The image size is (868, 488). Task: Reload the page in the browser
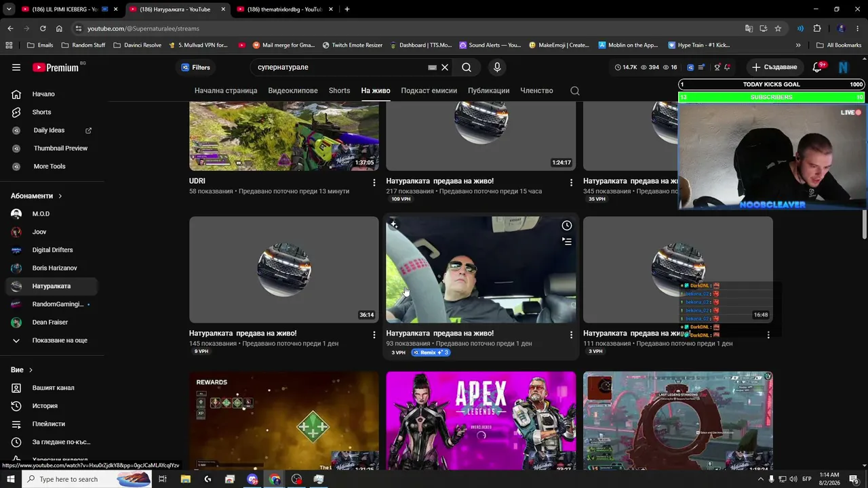[43, 28]
